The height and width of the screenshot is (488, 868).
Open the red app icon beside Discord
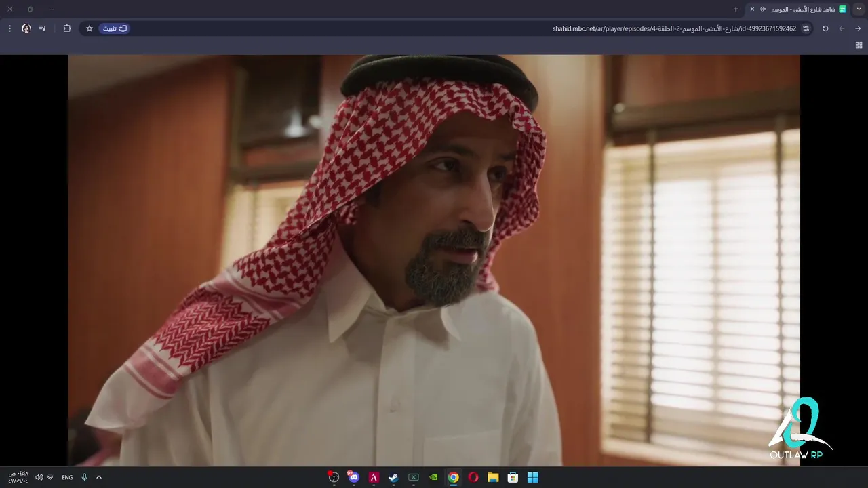click(374, 477)
